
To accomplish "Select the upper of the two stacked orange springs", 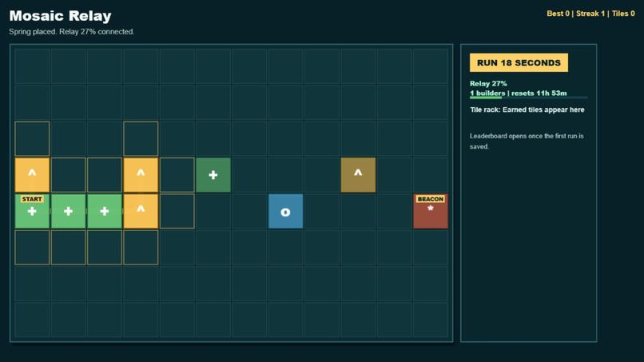I will point(141,175).
